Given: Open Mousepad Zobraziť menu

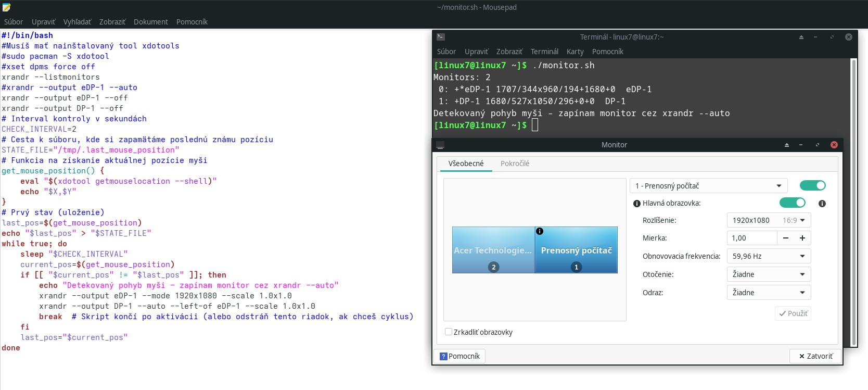Looking at the screenshot, I should (x=112, y=22).
